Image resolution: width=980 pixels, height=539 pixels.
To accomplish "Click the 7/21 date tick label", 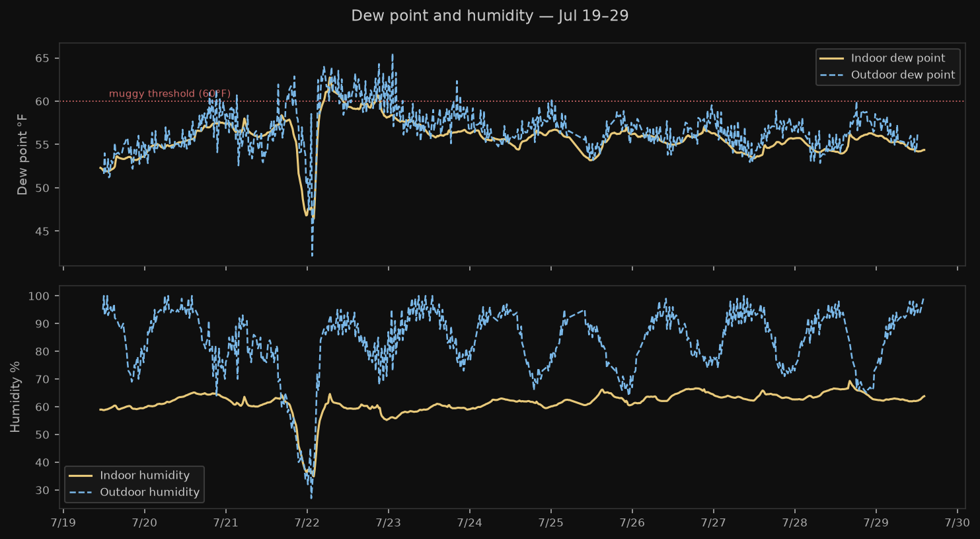I will tap(226, 522).
